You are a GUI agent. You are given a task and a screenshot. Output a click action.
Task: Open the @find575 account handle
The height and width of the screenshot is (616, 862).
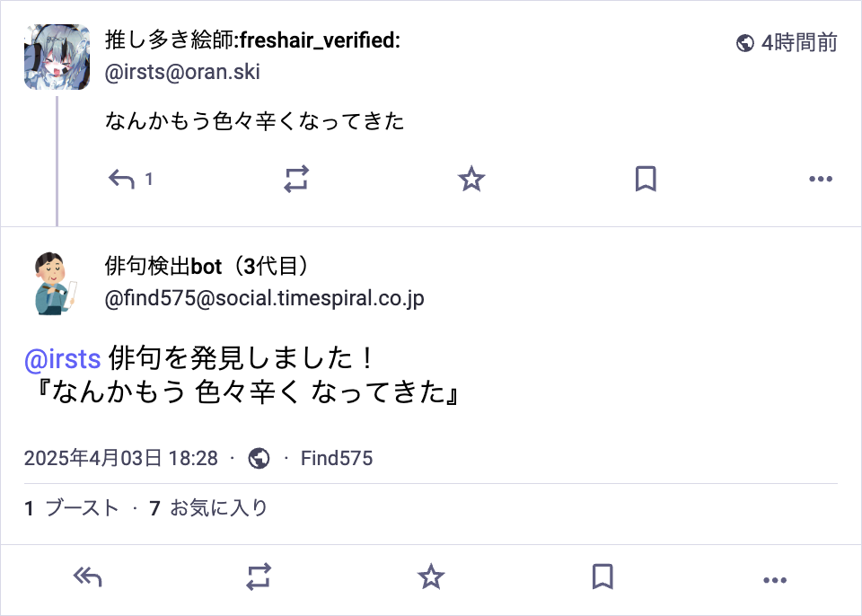pyautogui.click(x=265, y=298)
